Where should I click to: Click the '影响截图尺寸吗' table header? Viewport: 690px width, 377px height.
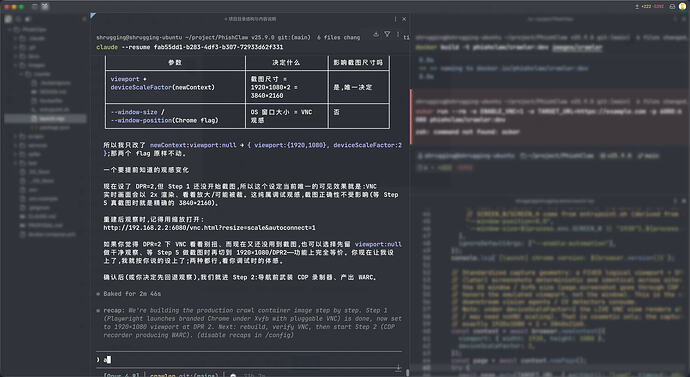tap(358, 63)
